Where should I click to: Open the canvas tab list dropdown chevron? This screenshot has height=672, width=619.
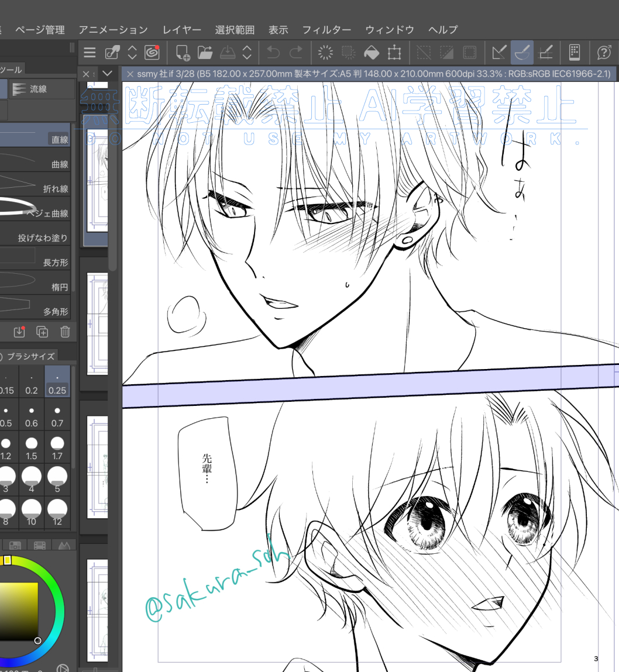coord(107,73)
